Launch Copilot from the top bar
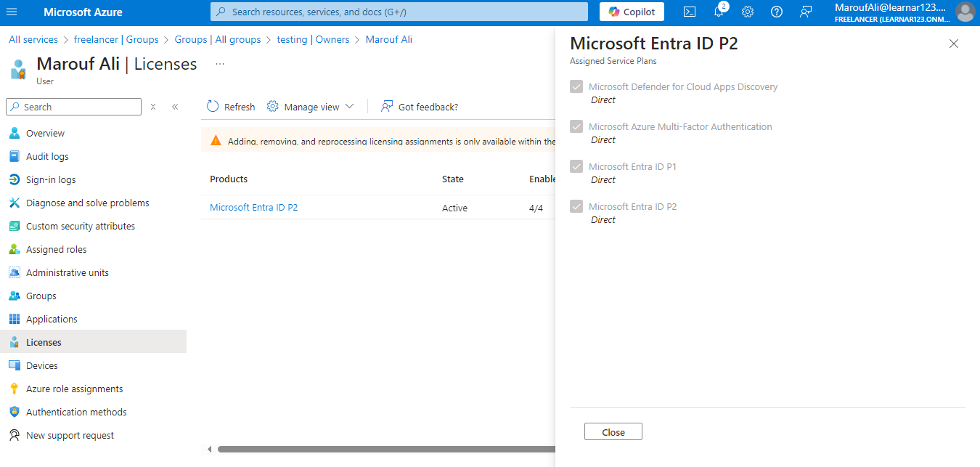 631,12
